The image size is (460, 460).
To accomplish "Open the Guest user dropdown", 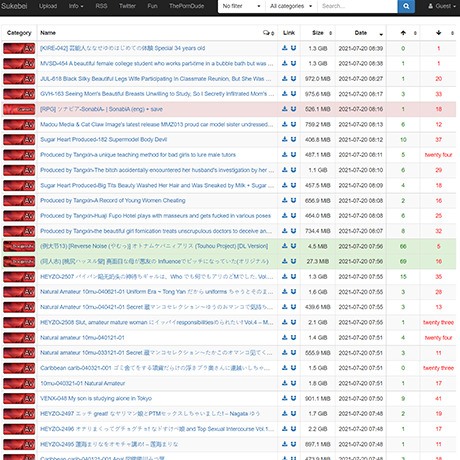I will tap(442, 6).
